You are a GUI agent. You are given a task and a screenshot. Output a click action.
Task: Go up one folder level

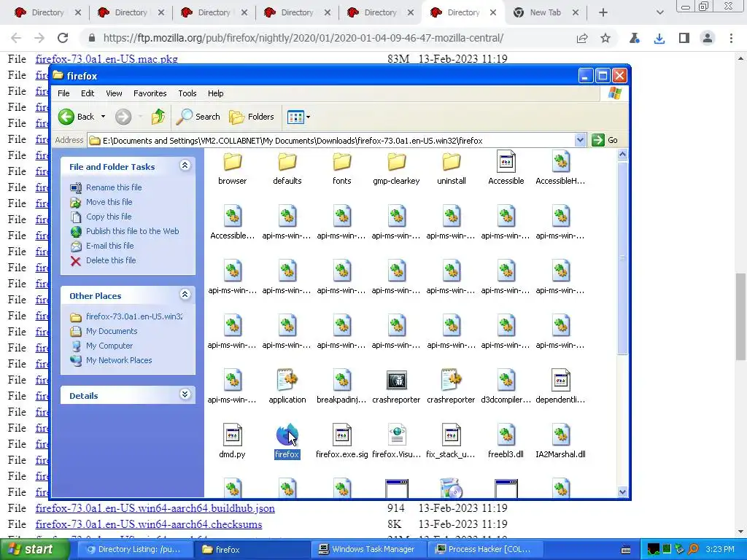point(158,117)
